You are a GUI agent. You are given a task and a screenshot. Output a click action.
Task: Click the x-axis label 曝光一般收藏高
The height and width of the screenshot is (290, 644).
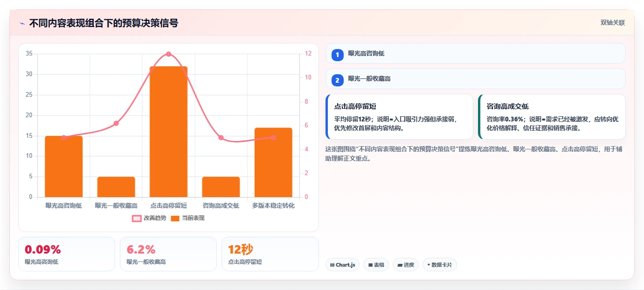click(x=116, y=205)
